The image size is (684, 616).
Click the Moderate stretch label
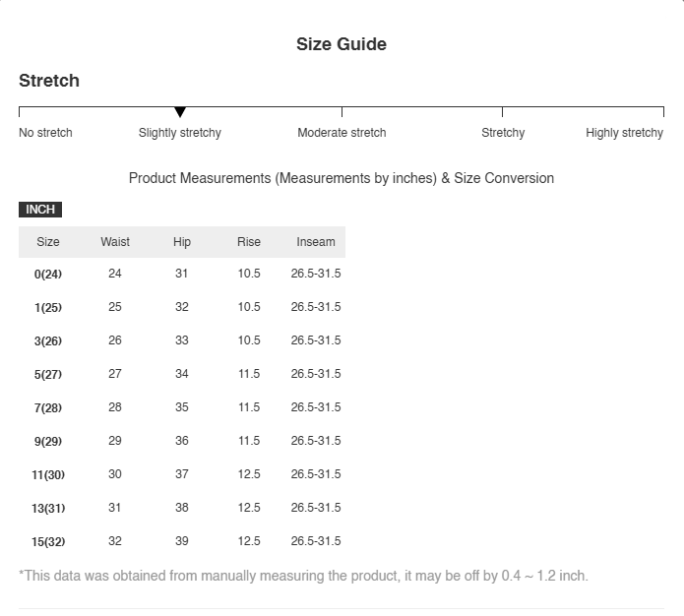click(342, 133)
